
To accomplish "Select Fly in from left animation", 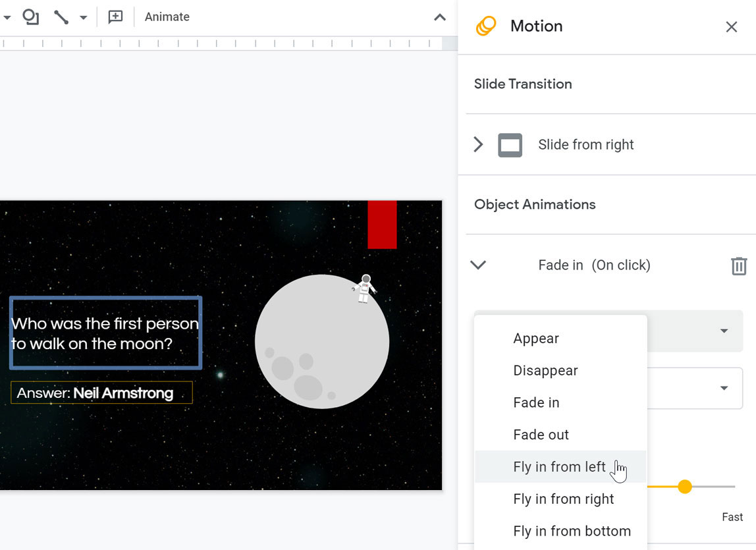I will coord(560,466).
